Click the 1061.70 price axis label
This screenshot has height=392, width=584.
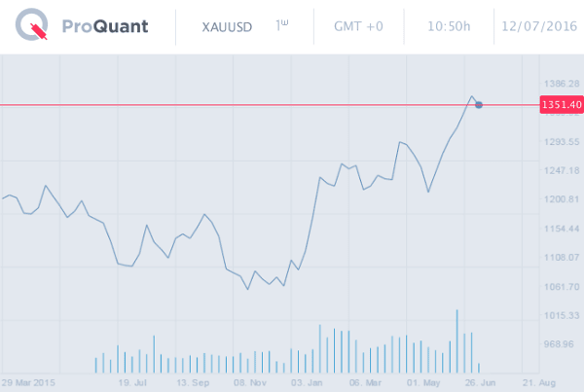point(561,287)
